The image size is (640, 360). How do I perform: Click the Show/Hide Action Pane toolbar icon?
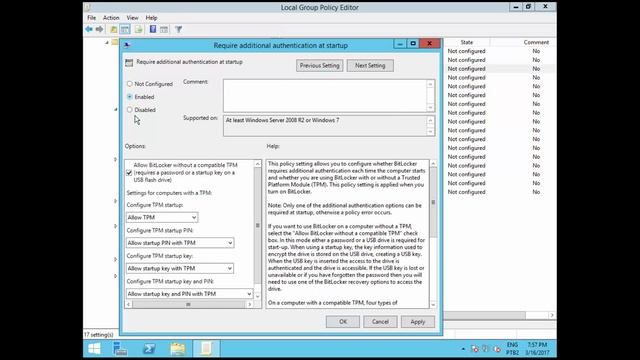[164, 29]
